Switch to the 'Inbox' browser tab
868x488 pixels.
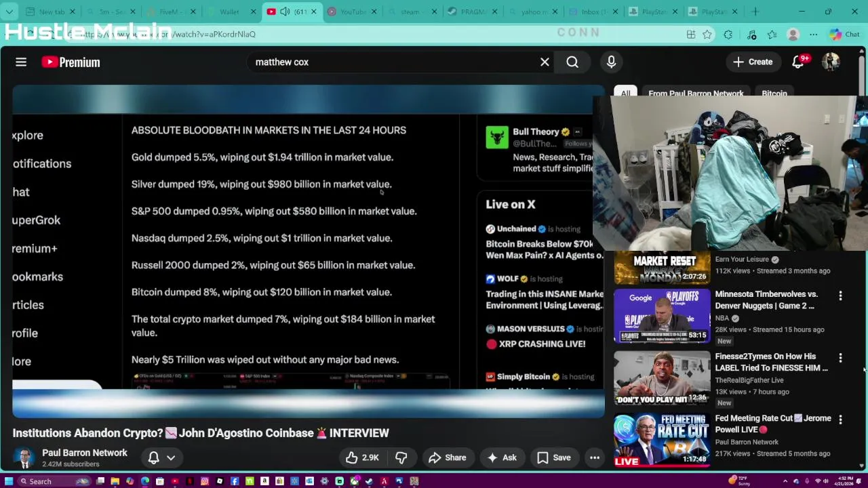coord(594,12)
